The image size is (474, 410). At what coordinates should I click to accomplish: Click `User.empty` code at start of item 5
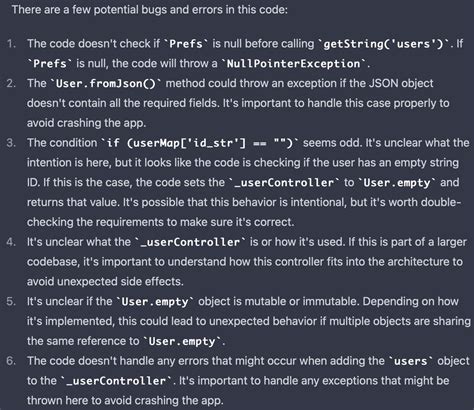coord(155,302)
